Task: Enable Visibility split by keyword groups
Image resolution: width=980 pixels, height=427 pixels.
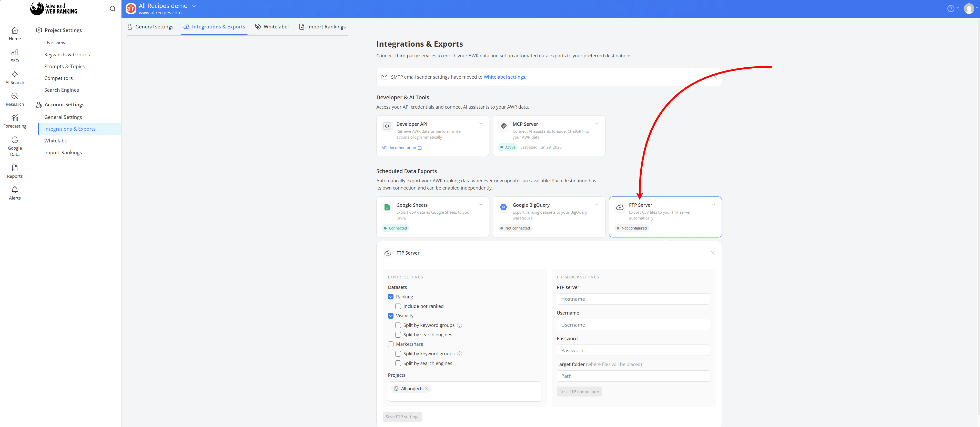Action: (x=398, y=326)
